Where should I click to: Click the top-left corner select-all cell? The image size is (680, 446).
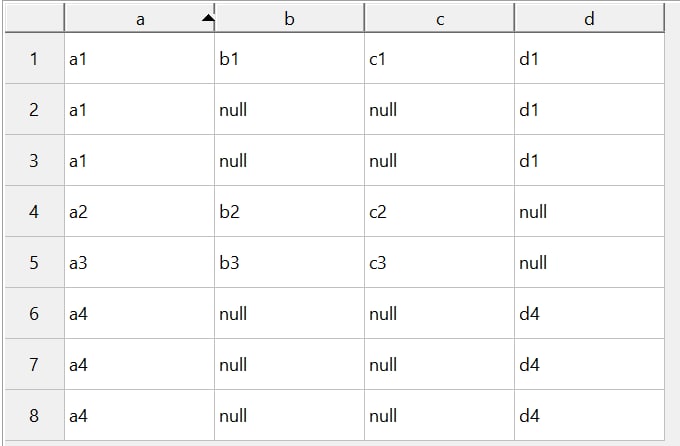(35, 18)
